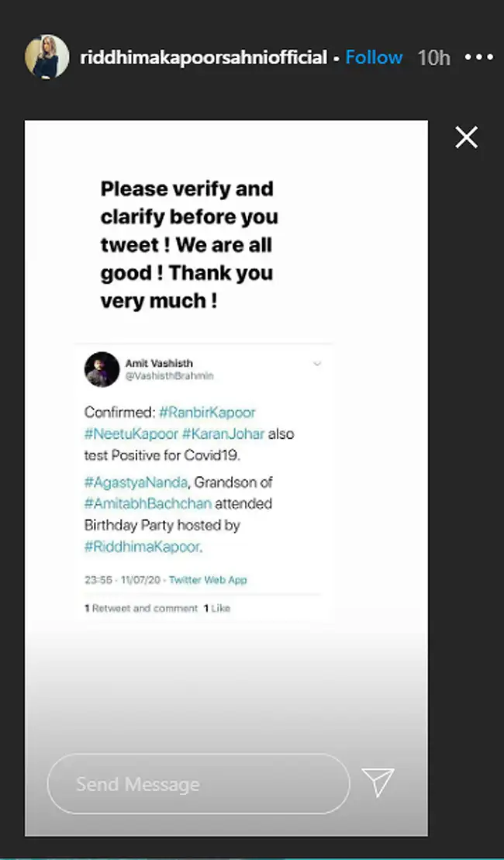
Task: Open the Twitter Web App source link
Action: [x=208, y=579]
